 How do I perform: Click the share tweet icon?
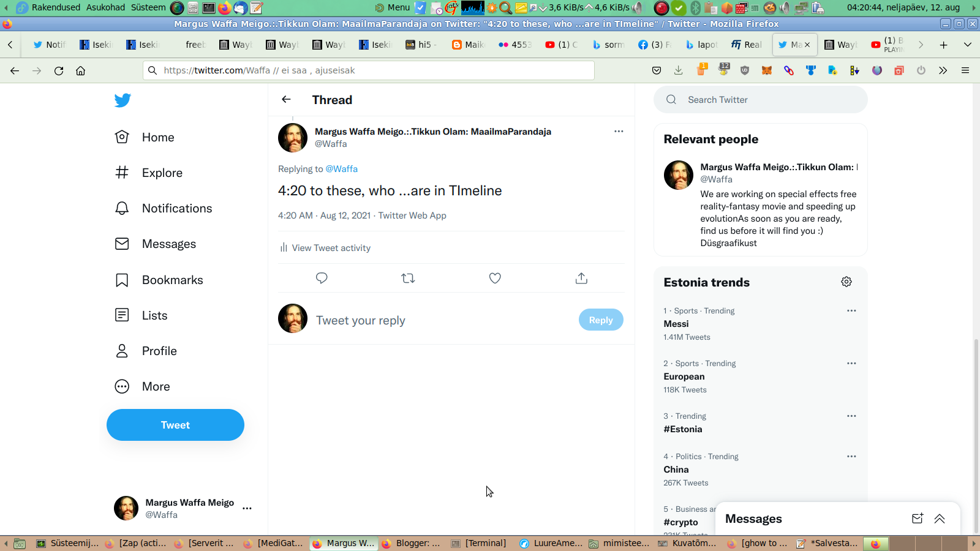click(x=581, y=278)
